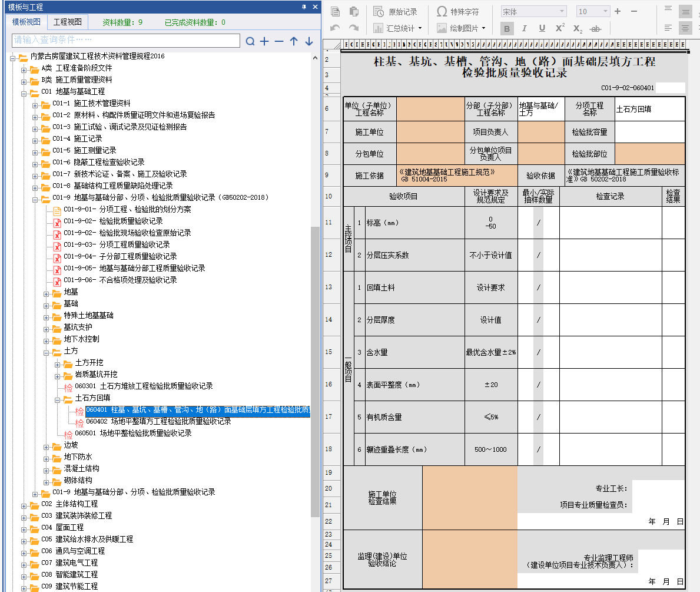Click the search magnifier icon
Screen dimensions: 700x592
pos(250,42)
